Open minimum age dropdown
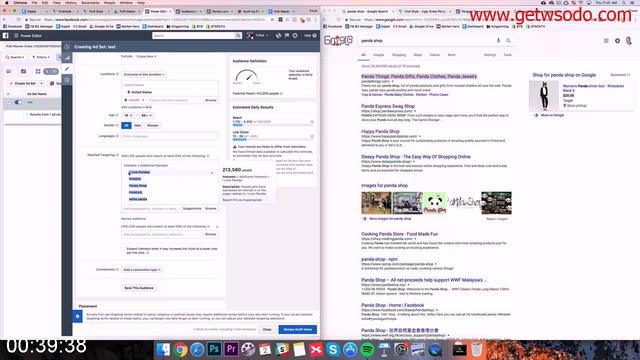Image resolution: width=640 pixels, height=360 pixels. pyautogui.click(x=128, y=116)
